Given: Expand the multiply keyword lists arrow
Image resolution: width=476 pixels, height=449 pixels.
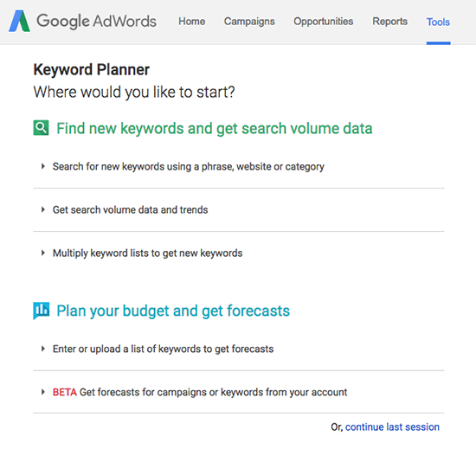Looking at the screenshot, I should 43,253.
